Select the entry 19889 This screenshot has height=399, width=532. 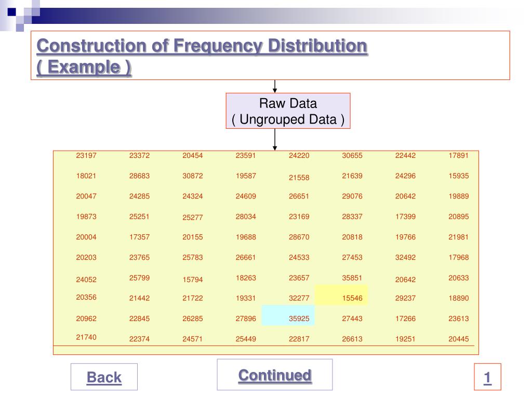[x=458, y=196]
